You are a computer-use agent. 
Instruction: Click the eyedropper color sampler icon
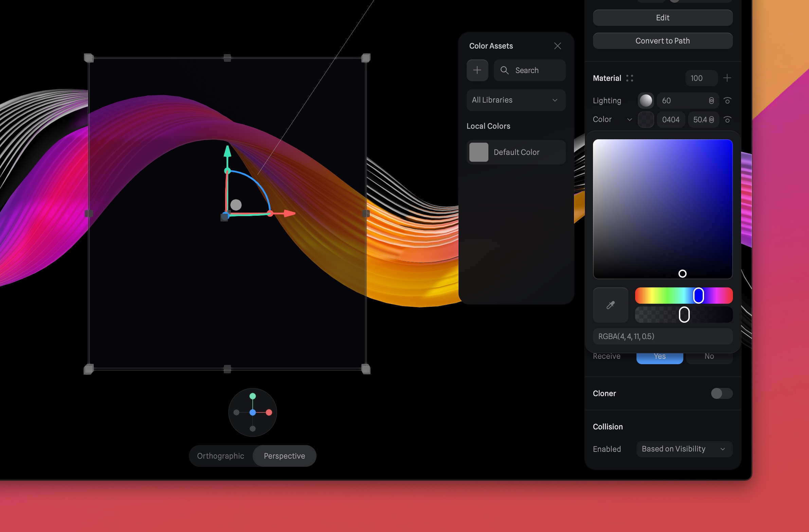pyautogui.click(x=610, y=305)
